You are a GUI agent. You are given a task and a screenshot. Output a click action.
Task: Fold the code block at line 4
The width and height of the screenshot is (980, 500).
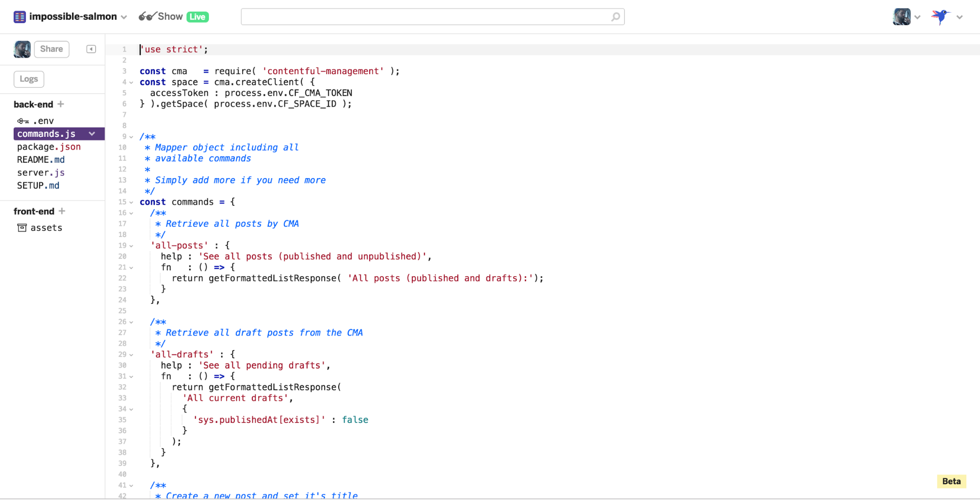(x=131, y=82)
